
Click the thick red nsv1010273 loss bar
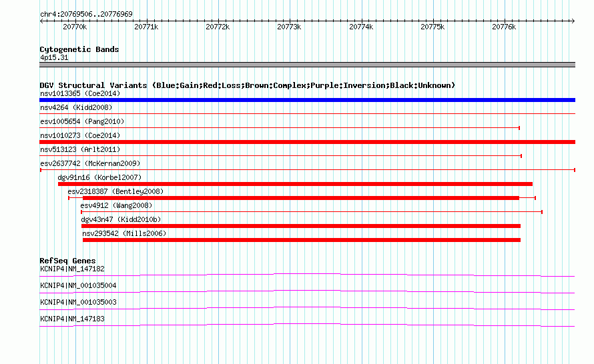tap(307, 142)
